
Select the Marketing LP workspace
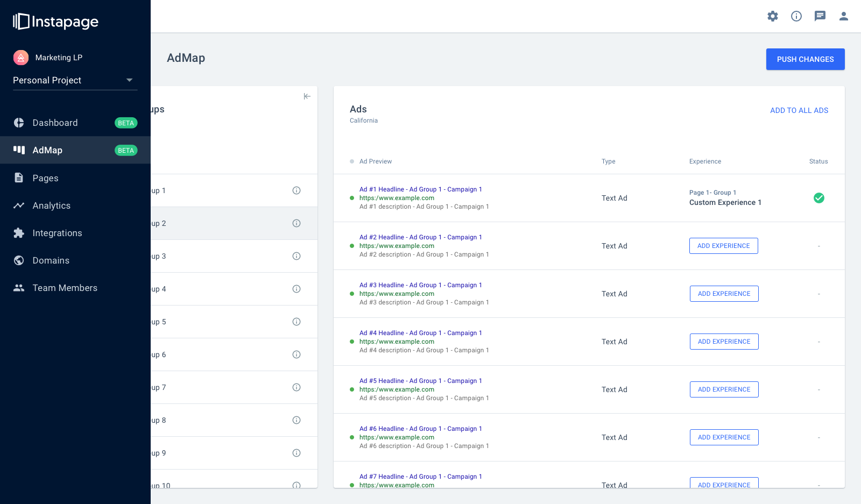coord(59,58)
